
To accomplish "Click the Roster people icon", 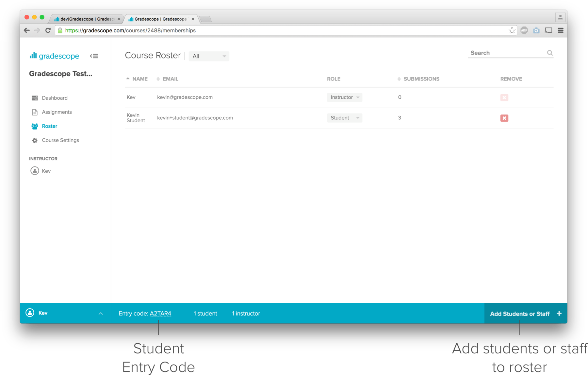I will coord(35,126).
